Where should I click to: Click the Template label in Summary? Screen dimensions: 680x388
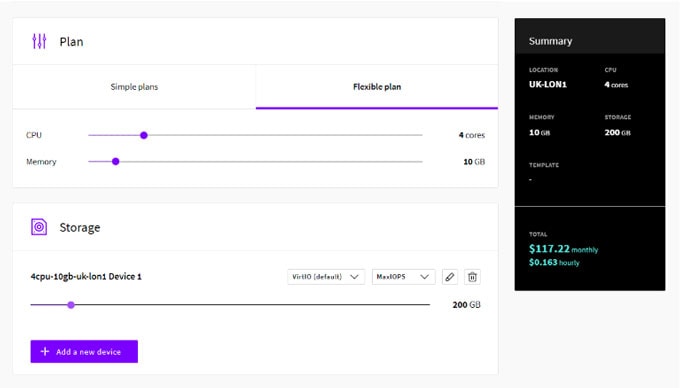544,165
